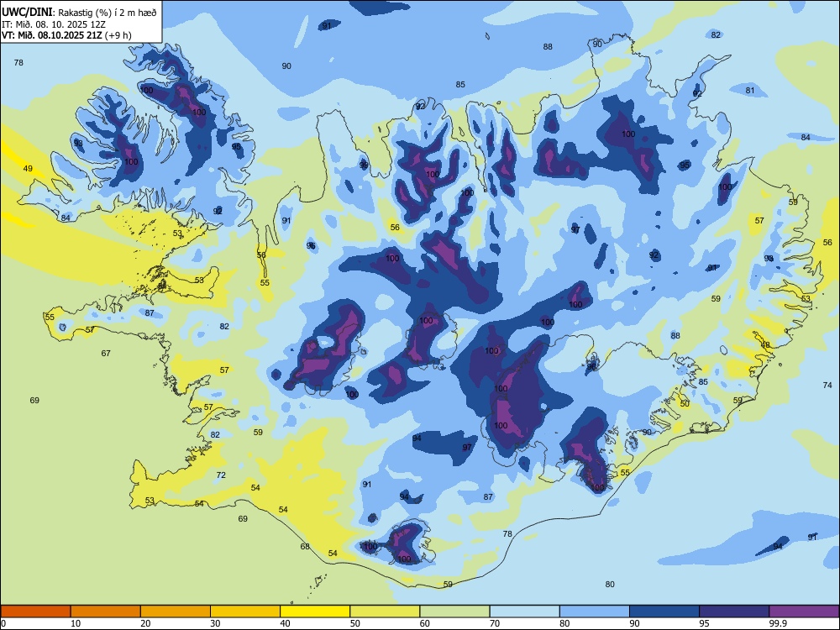This screenshot has height=630, width=840.
Task: Click the '10' legend scale label
Action: pos(76,623)
